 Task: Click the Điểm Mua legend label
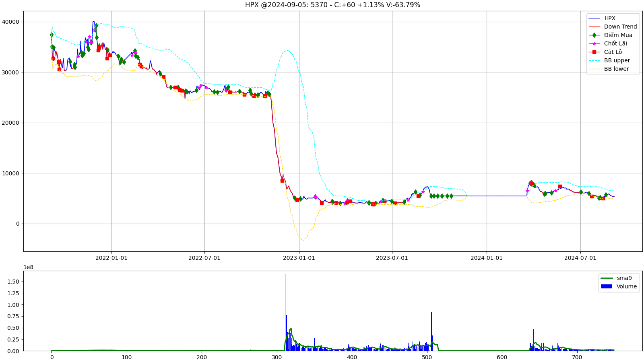click(x=618, y=35)
